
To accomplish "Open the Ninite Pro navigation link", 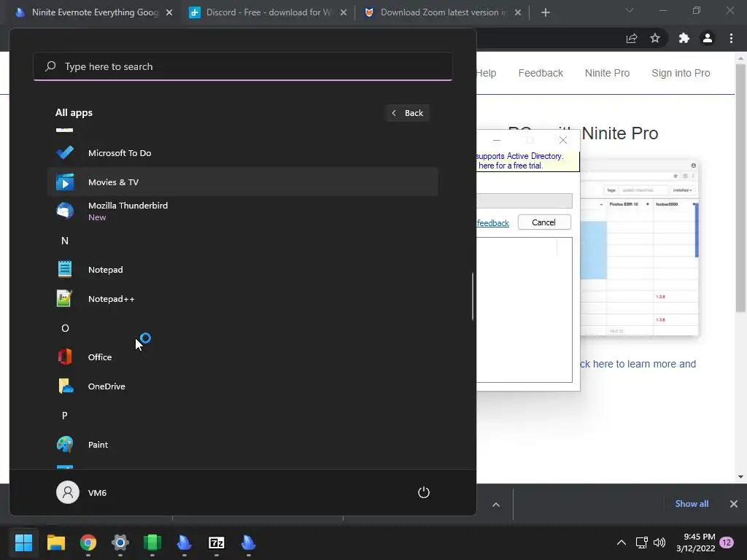I will pyautogui.click(x=607, y=73).
